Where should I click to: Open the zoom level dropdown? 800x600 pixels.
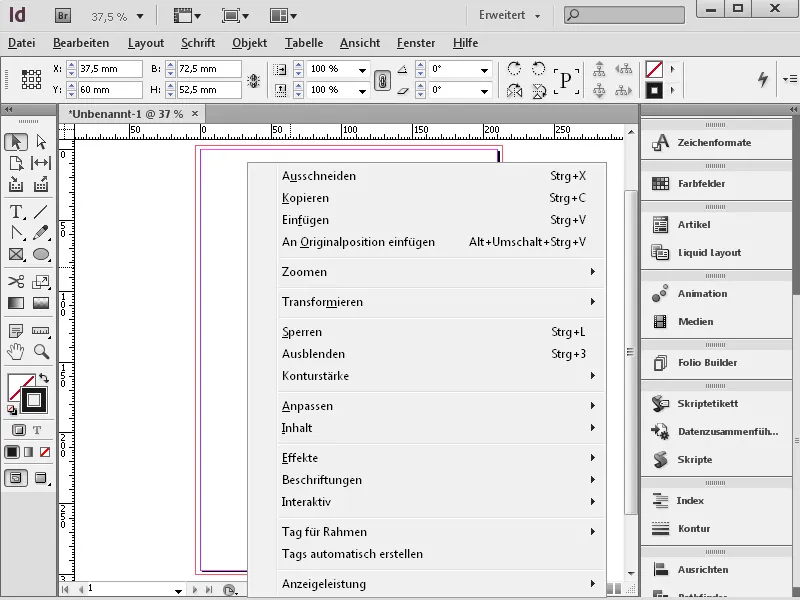140,17
